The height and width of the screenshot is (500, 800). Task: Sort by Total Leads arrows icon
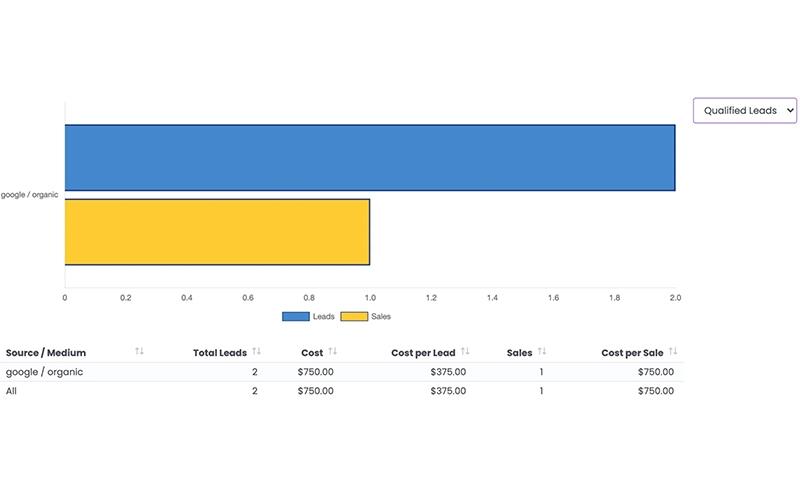257,351
